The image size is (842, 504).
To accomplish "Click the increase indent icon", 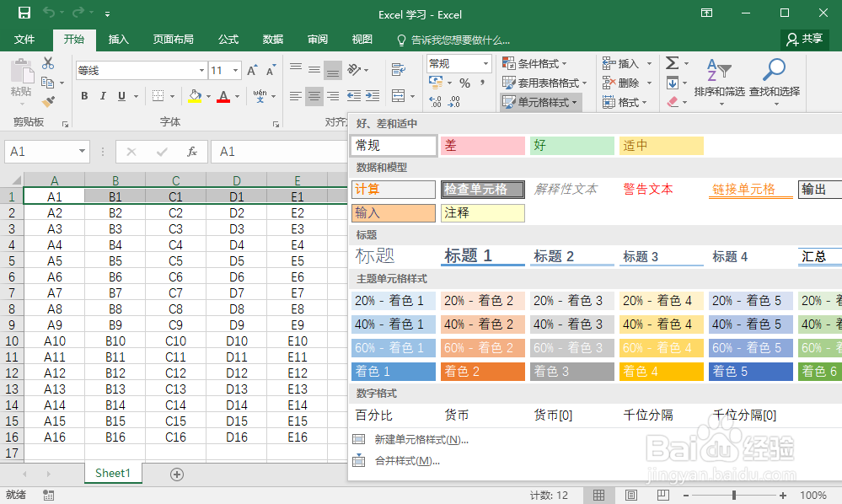I will [x=373, y=96].
